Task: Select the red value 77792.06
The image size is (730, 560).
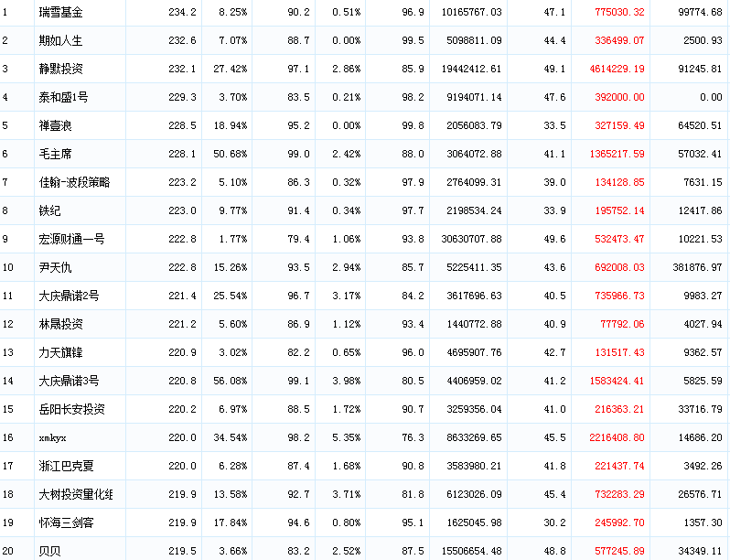Action: [622, 325]
